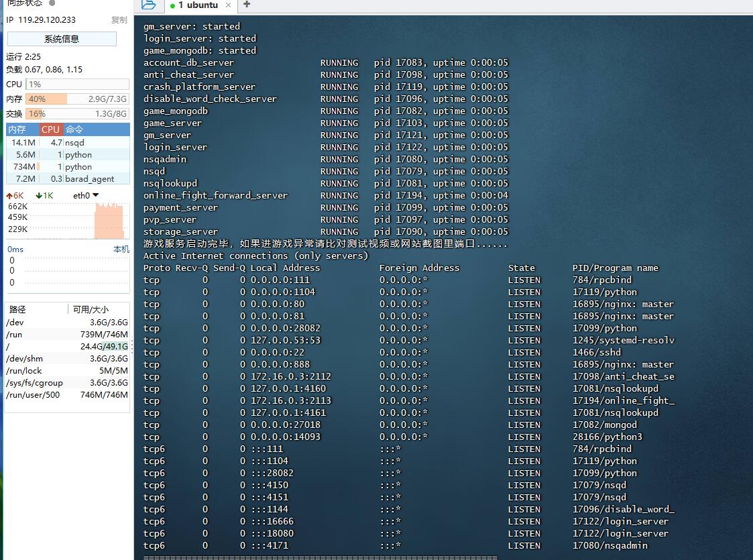Click the CPU usage bar showing 1%
This screenshot has width=753, height=560.
coord(77,85)
